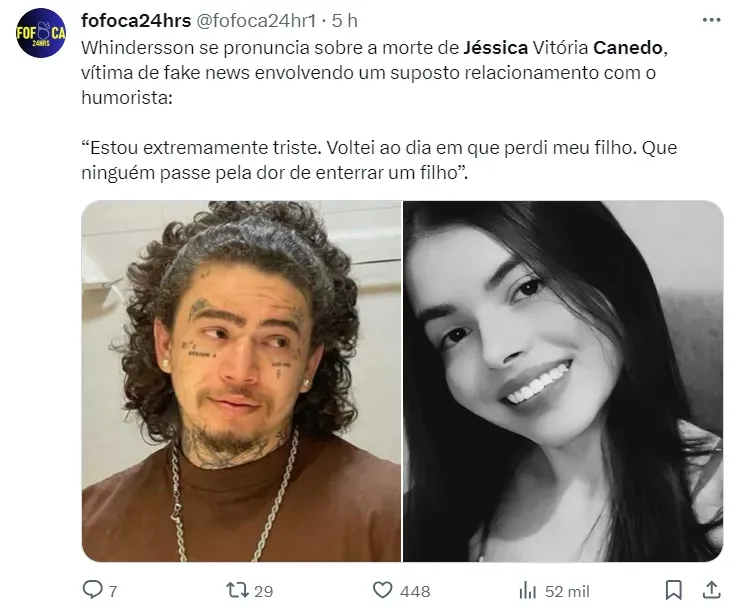Click the quoted statement paragraph text

(x=379, y=160)
